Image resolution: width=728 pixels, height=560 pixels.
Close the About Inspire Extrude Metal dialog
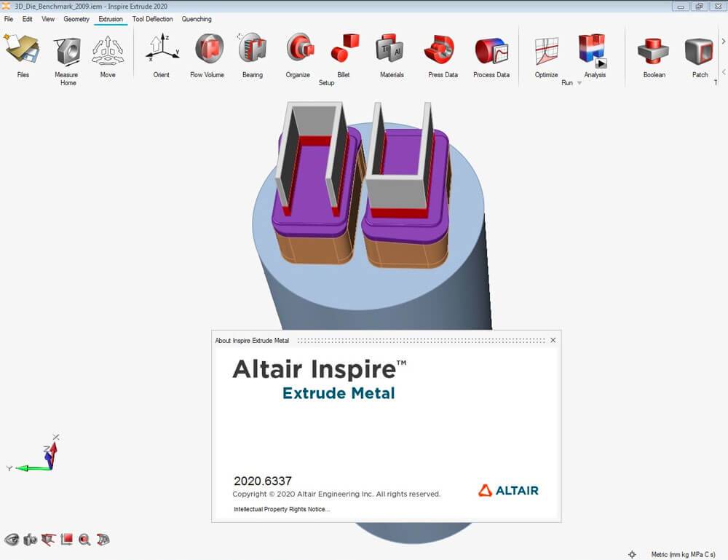point(553,340)
